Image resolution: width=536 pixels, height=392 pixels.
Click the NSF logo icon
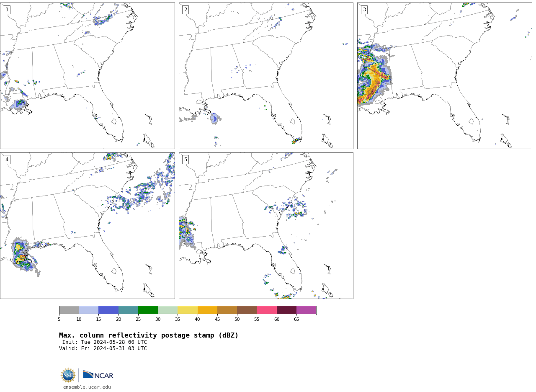[x=68, y=375]
